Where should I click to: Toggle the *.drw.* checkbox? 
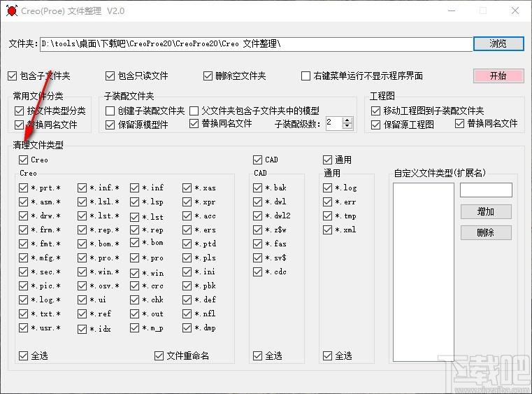[23, 216]
